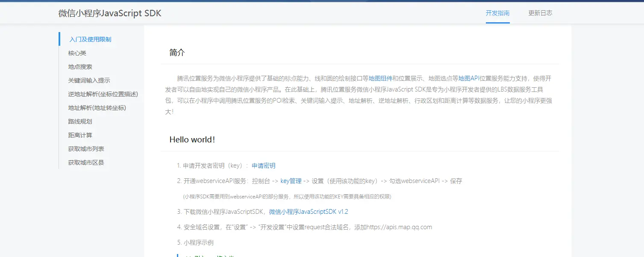This screenshot has width=644, height=257.
Task: Click the 简介 section heading
Action: click(x=177, y=53)
